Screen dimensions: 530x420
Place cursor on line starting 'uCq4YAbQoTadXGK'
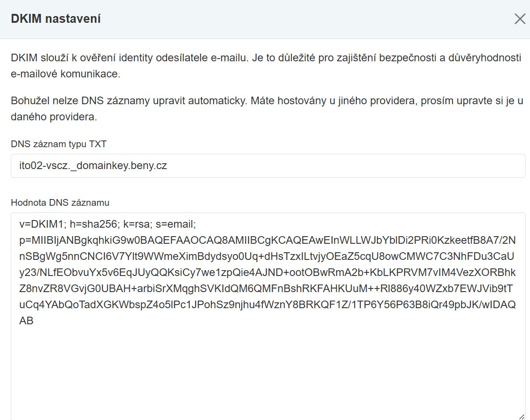point(267,305)
